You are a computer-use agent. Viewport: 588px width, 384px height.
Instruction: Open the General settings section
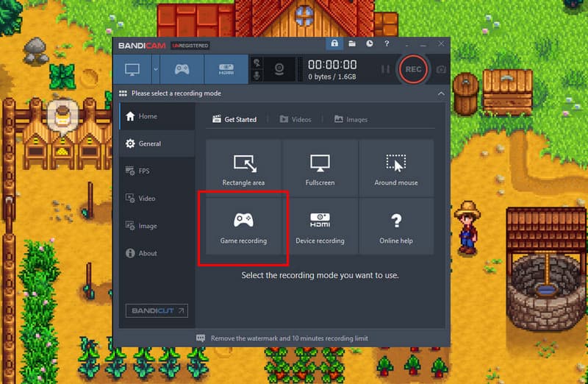[157, 143]
